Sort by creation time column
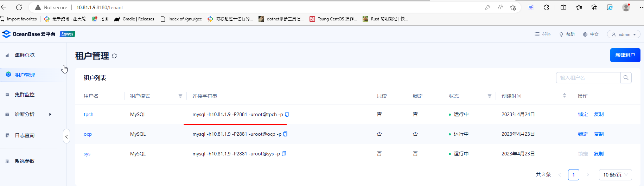644x186 pixels. (x=564, y=96)
